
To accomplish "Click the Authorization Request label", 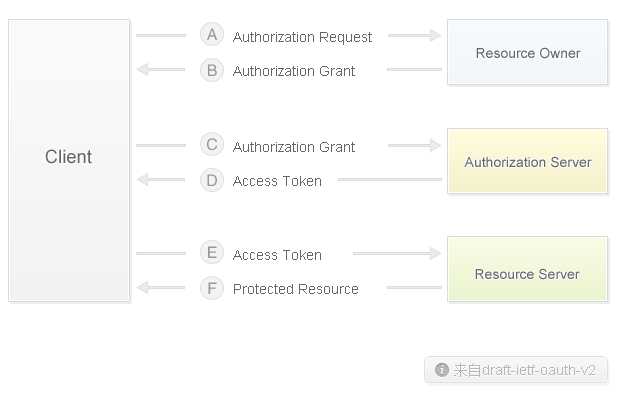I will 302,37.
